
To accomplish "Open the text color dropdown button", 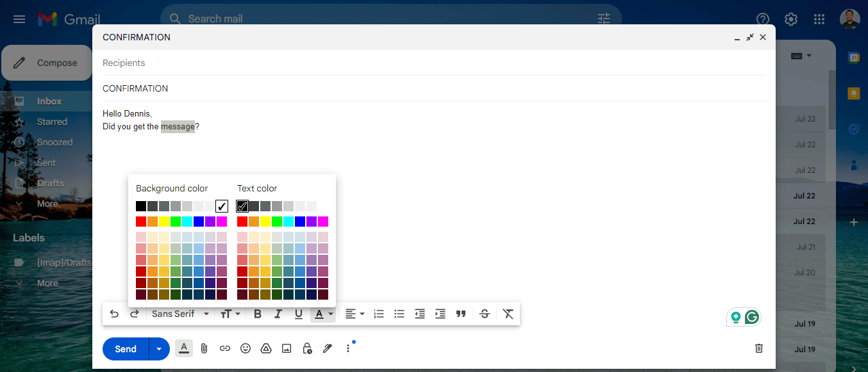I will coord(323,314).
